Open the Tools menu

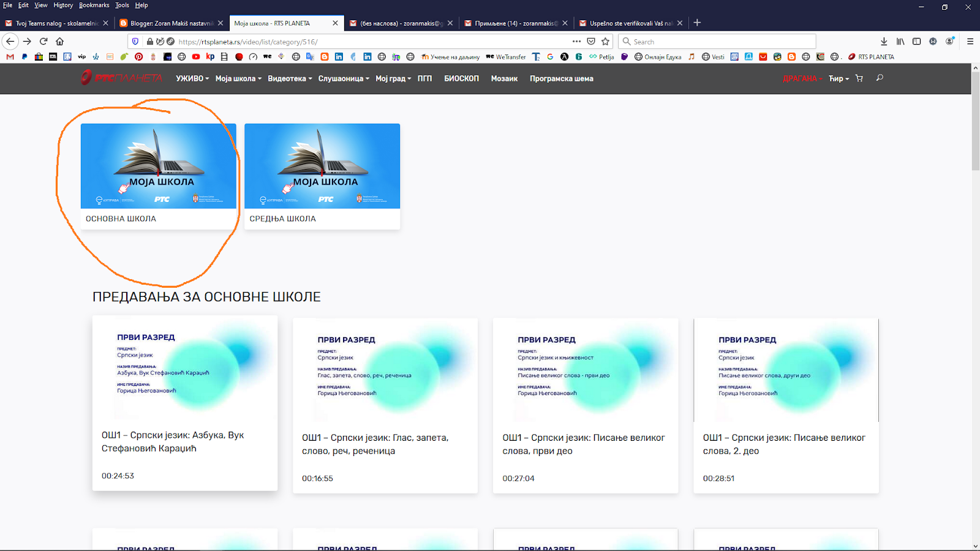[123, 5]
